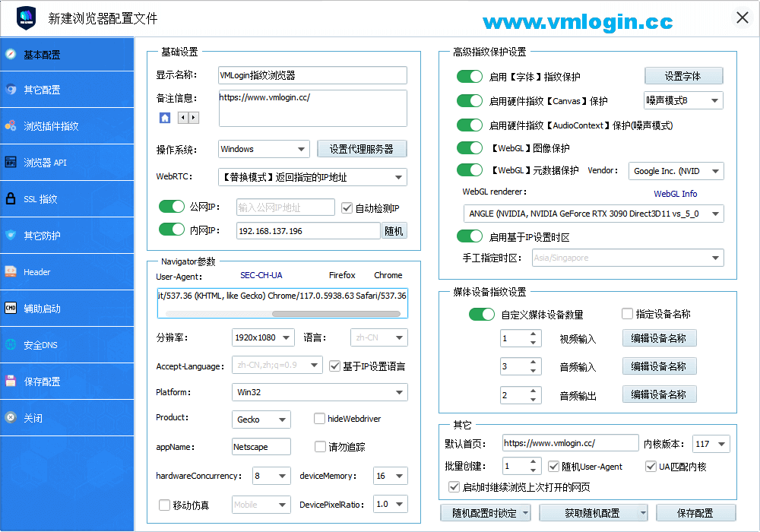Viewport: 760px width, 532px height.
Task: Click 默认首页 URL input field
Action: tap(571, 443)
